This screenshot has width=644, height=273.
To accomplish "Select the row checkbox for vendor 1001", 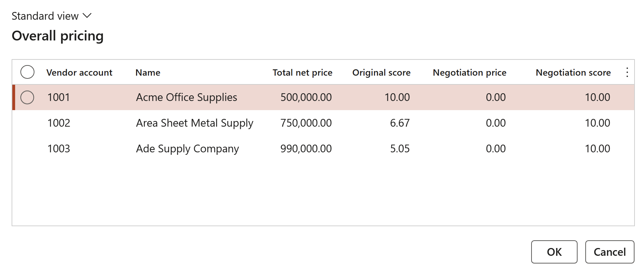I will point(27,97).
